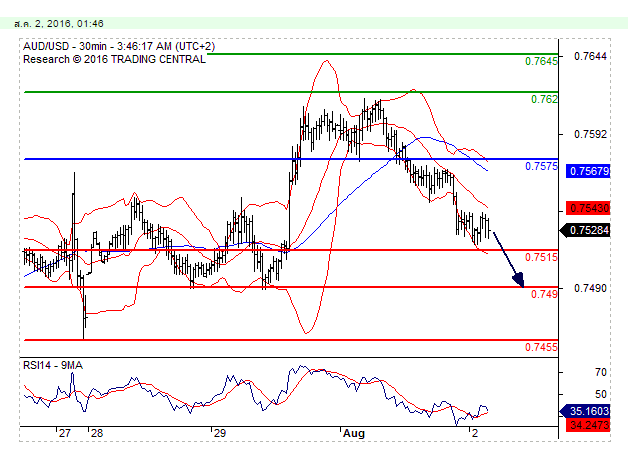
Task: Click the green resistance label 0.762
Action: pos(544,99)
